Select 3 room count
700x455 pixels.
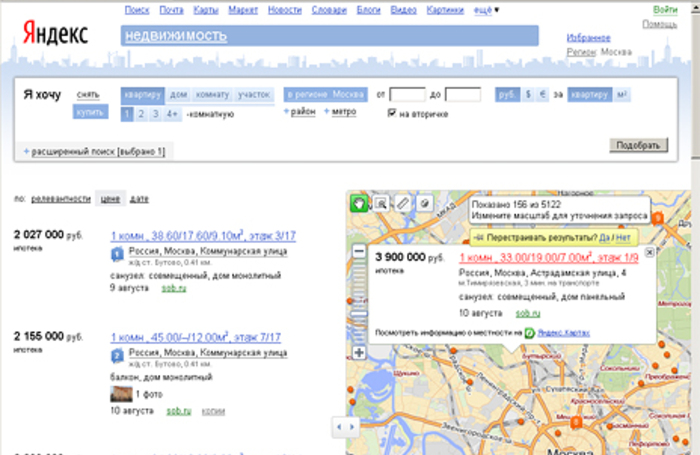pyautogui.click(x=155, y=114)
